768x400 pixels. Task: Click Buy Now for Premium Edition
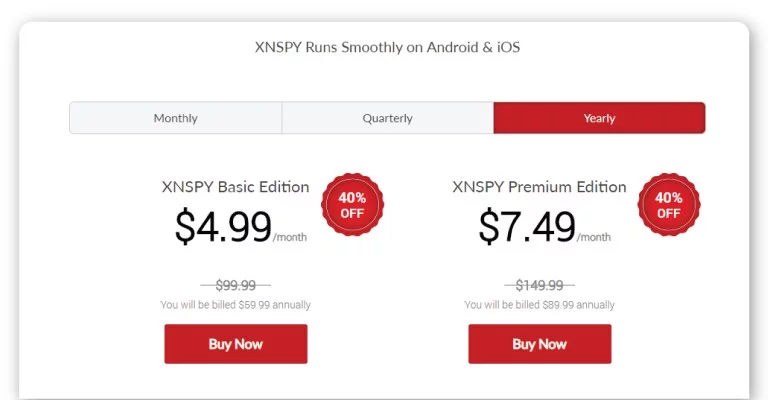pyautogui.click(x=540, y=344)
